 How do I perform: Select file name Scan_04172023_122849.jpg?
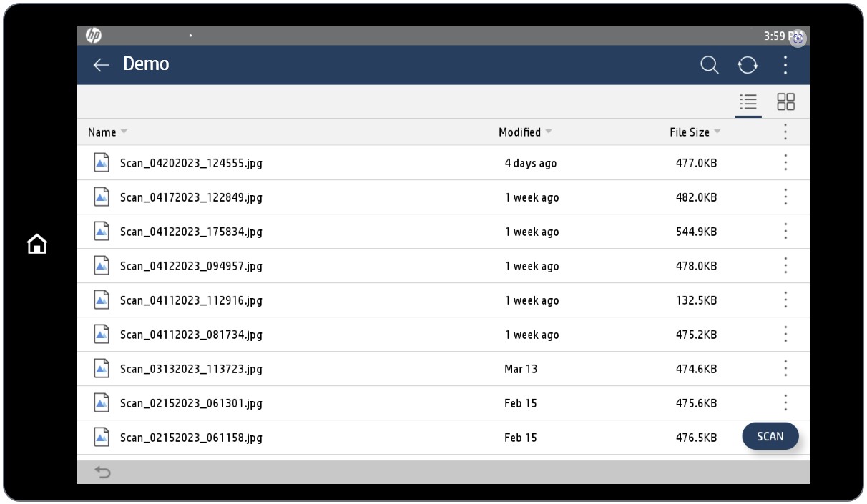(191, 198)
